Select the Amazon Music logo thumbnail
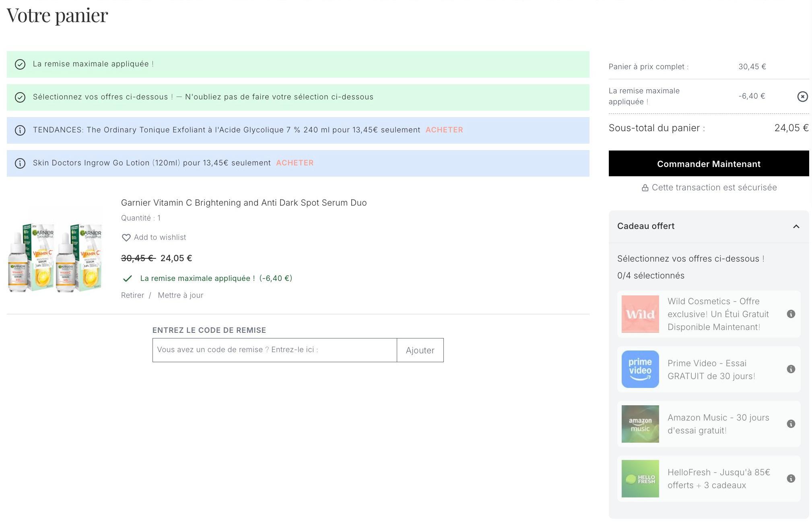 [x=640, y=424]
